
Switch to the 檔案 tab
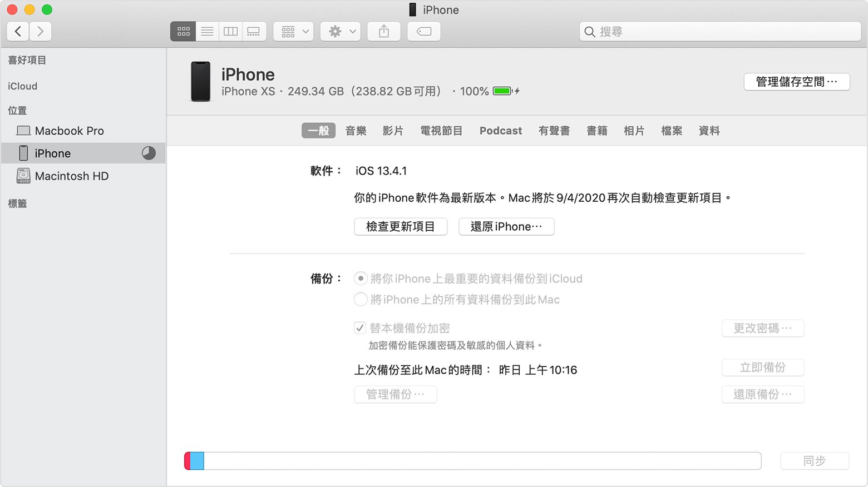(672, 131)
